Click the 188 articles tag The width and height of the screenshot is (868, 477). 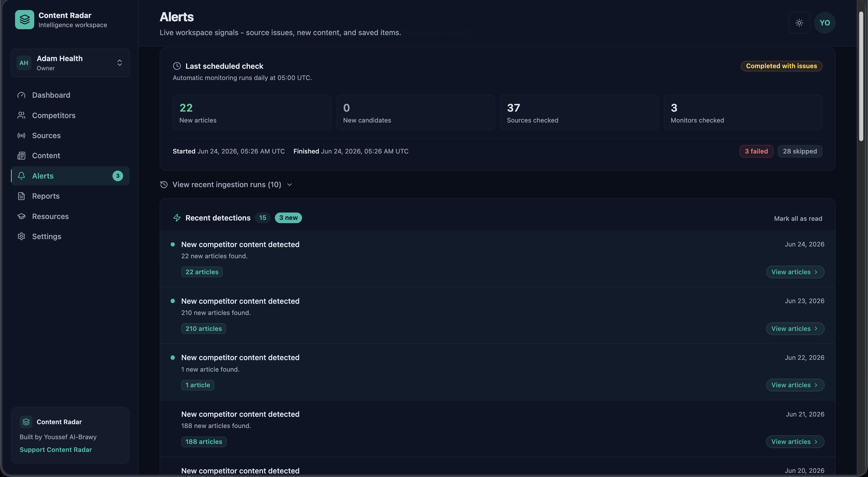(x=204, y=442)
